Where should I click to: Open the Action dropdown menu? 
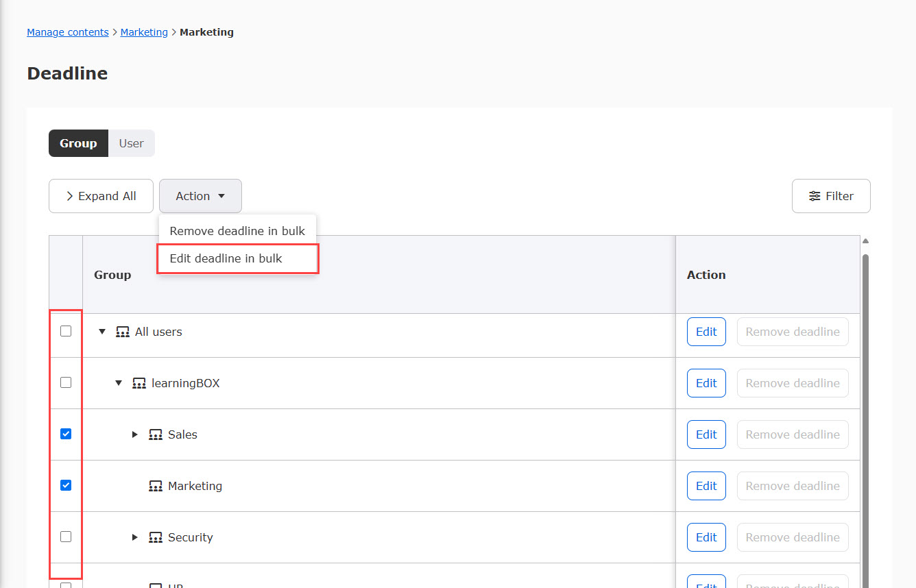coord(200,196)
